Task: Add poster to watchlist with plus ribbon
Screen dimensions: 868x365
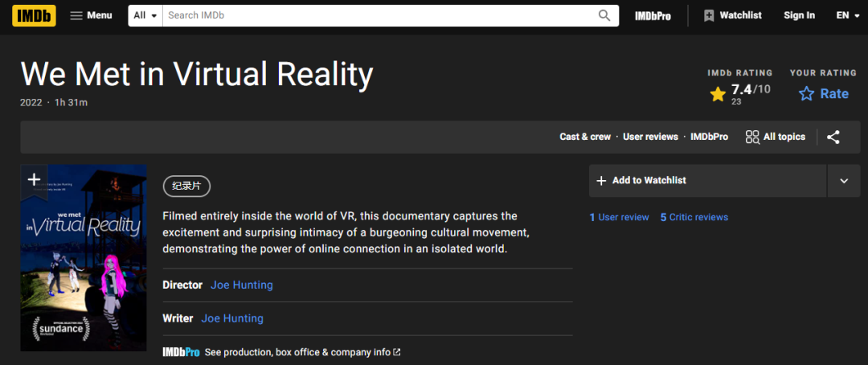Action: [34, 181]
